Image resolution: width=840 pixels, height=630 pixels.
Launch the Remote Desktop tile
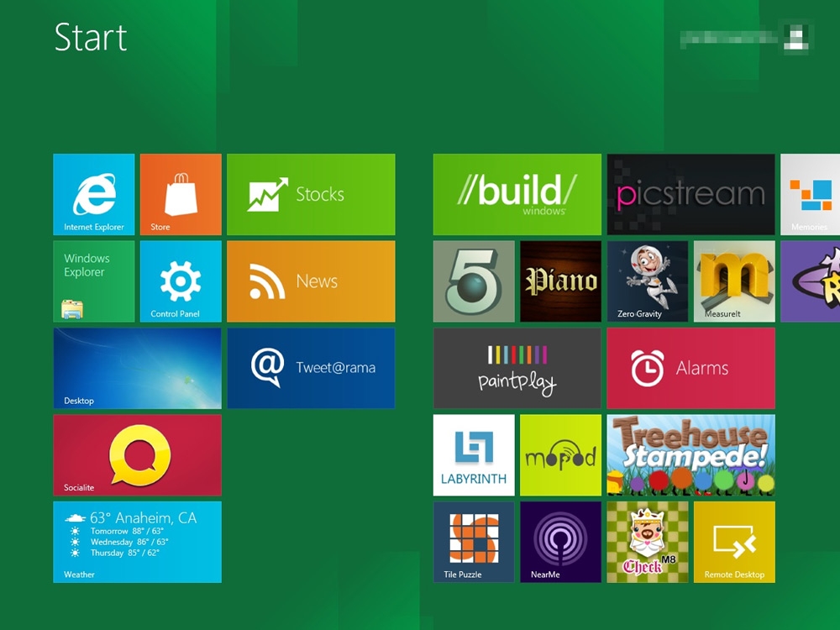point(734,542)
